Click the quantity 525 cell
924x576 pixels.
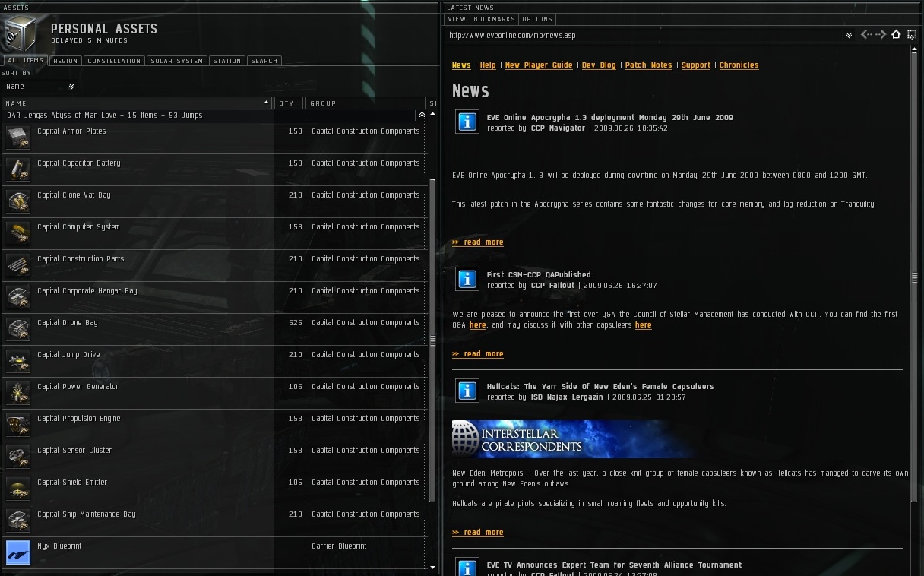[296, 323]
